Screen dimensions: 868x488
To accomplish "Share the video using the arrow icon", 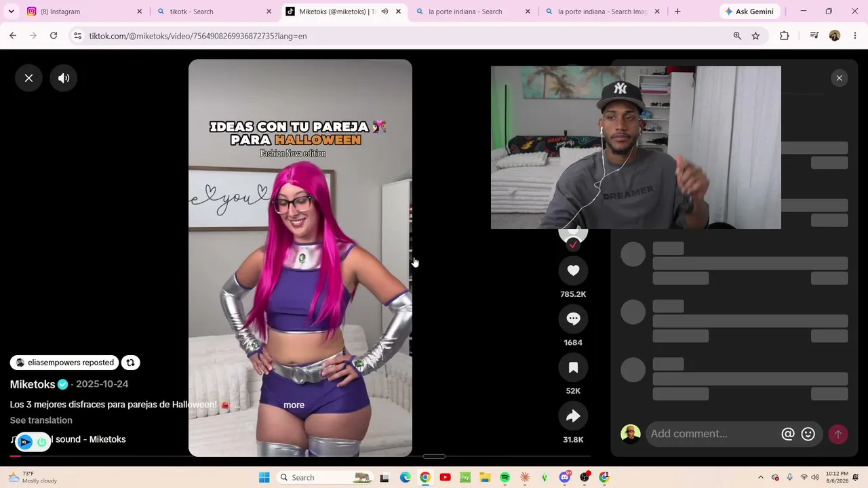I will (x=573, y=416).
